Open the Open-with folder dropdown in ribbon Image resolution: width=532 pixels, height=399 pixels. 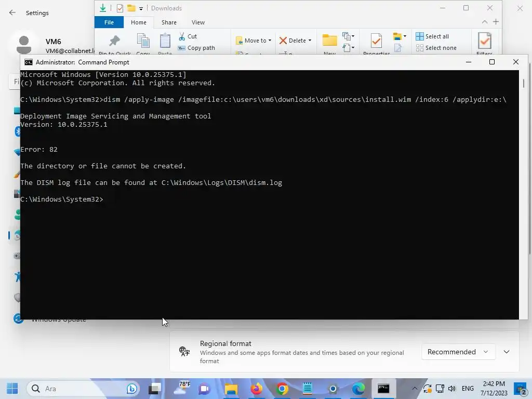pyautogui.click(x=400, y=36)
